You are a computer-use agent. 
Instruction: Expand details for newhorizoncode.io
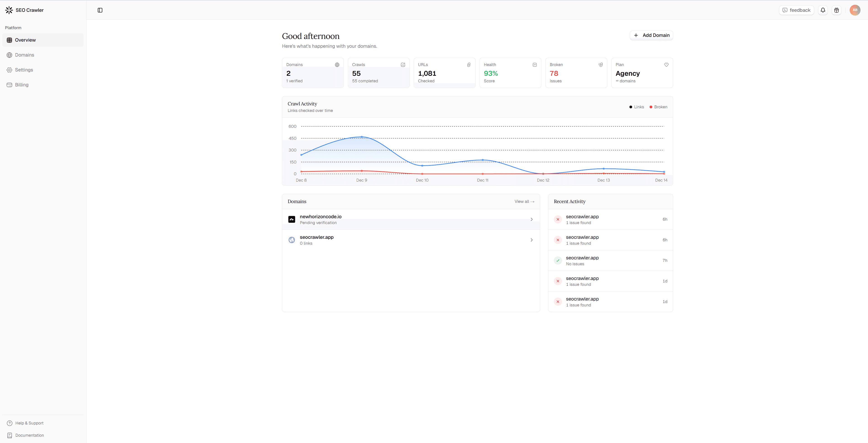[531, 219]
